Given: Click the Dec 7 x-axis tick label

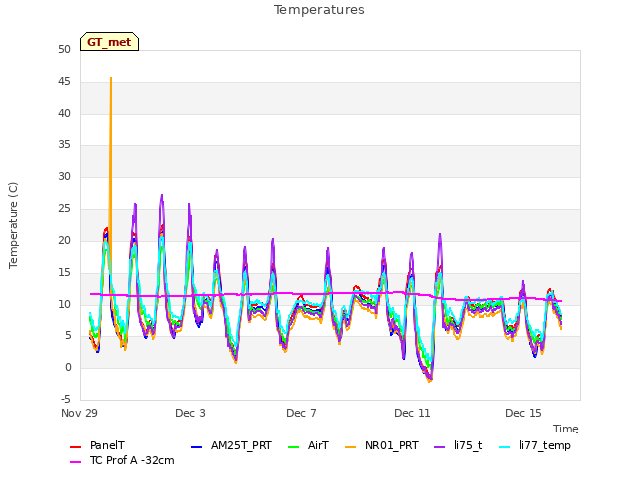Looking at the screenshot, I should pos(301,413).
